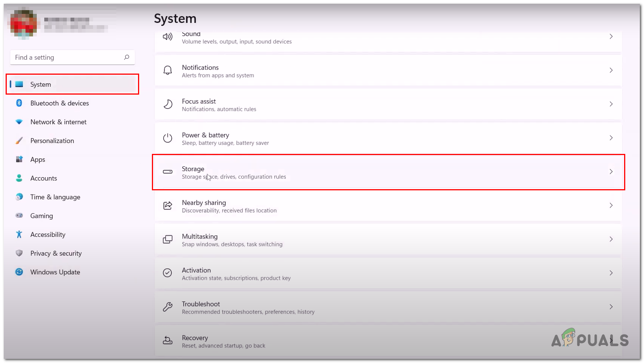This screenshot has width=644, height=363.
Task: Click the Troubleshoot wrench icon
Action: (168, 307)
